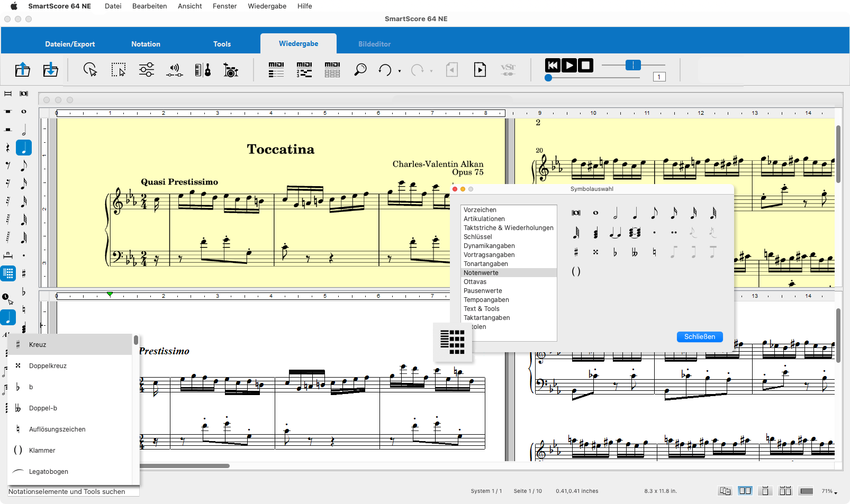Click the half note in Symbolauswahl grid
The width and height of the screenshot is (850, 504).
[615, 213]
